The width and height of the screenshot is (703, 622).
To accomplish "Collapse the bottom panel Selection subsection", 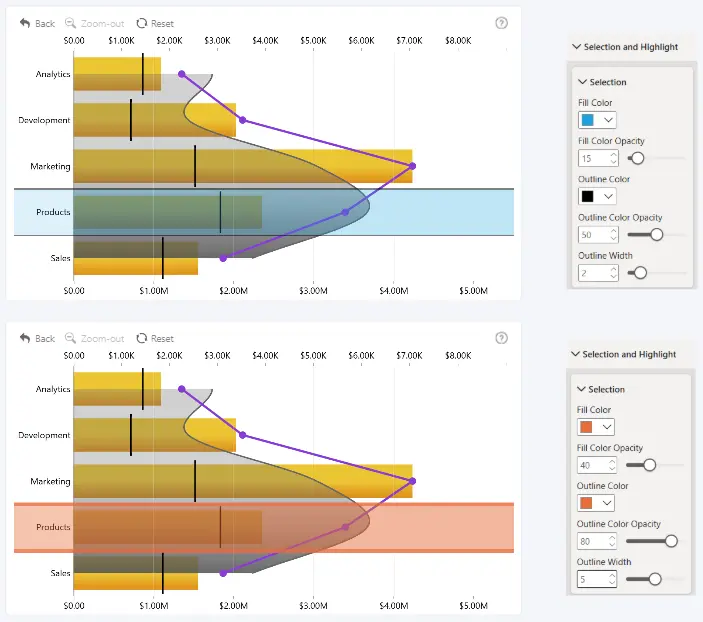I will pos(581,389).
